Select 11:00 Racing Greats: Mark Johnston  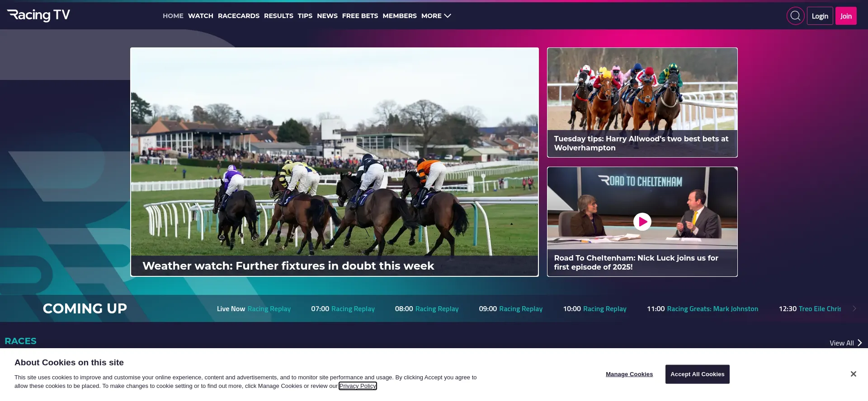[703, 309]
